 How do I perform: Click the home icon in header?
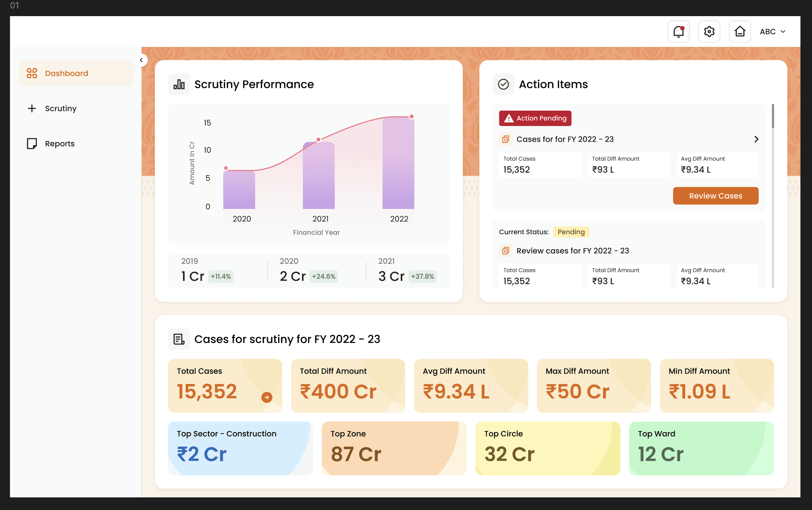(739, 31)
